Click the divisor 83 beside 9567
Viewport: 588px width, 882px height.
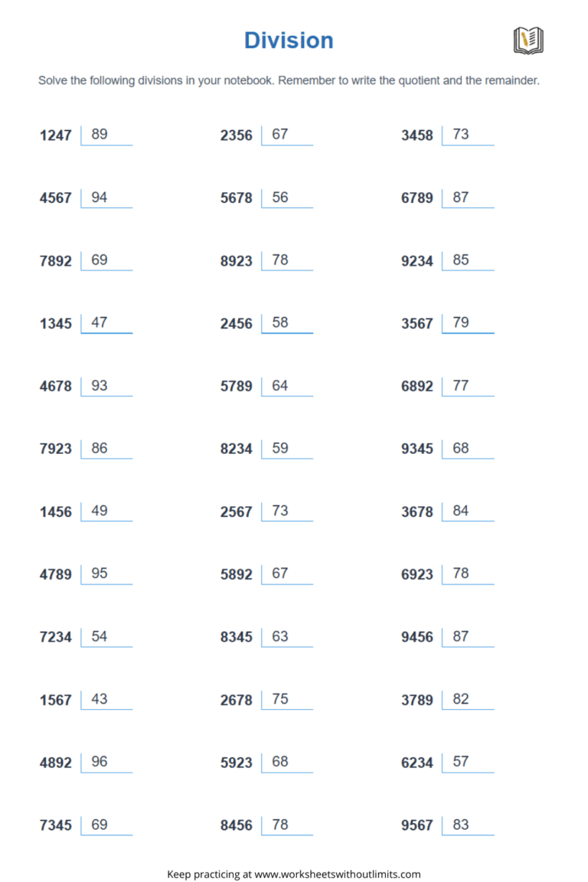tap(461, 825)
